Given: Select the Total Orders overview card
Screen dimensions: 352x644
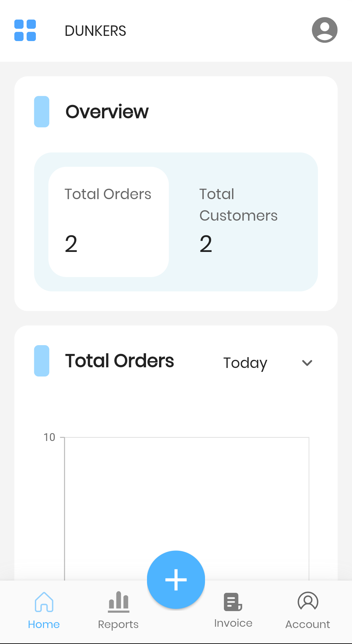Looking at the screenshot, I should point(109,222).
